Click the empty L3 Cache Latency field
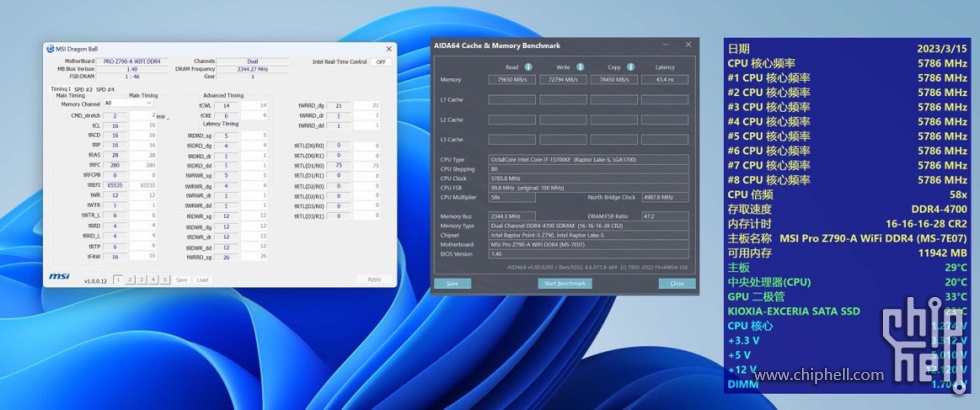The height and width of the screenshot is (410, 980). pos(665,139)
